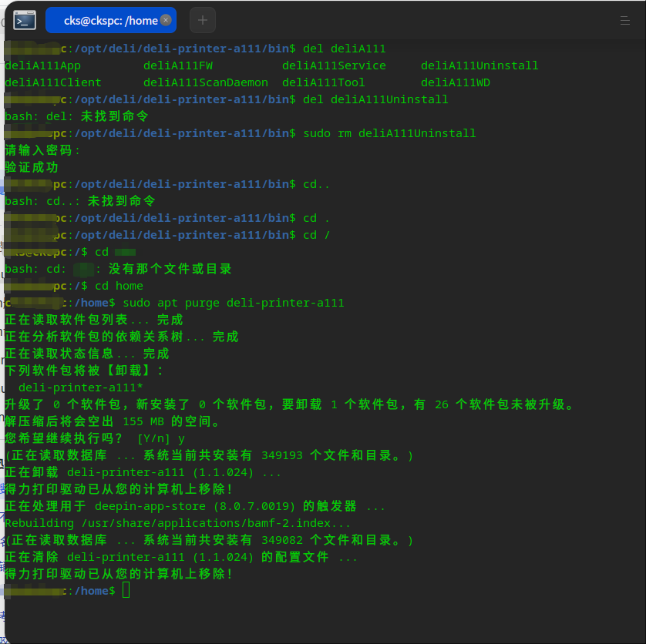This screenshot has width=646, height=644.
Task: Click the 'cd home' command text
Action: 119,286
